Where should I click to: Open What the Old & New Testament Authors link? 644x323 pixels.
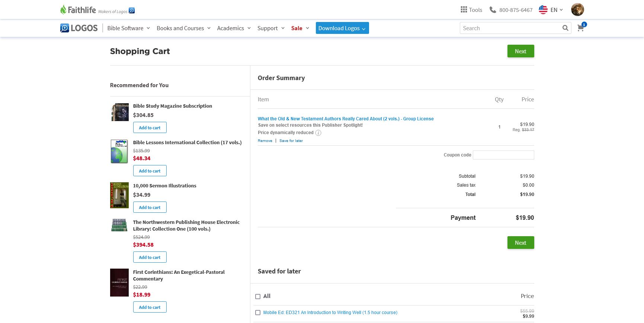(x=346, y=119)
